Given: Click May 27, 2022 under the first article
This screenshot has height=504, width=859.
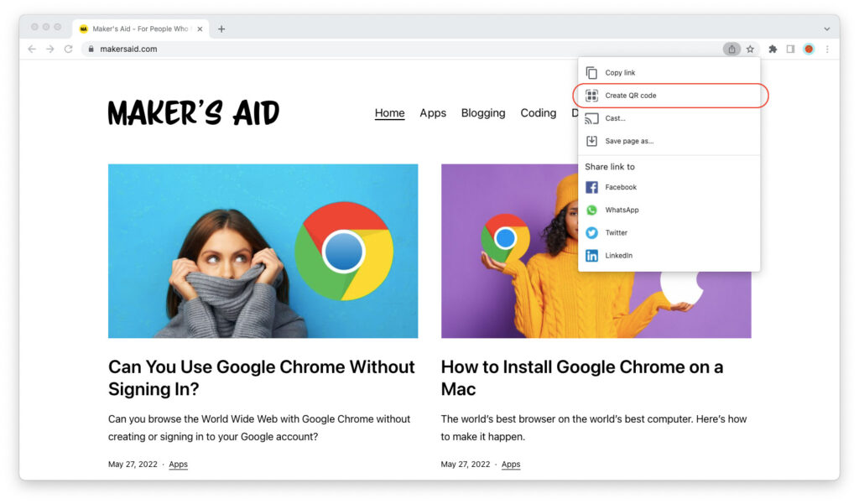Looking at the screenshot, I should (133, 465).
